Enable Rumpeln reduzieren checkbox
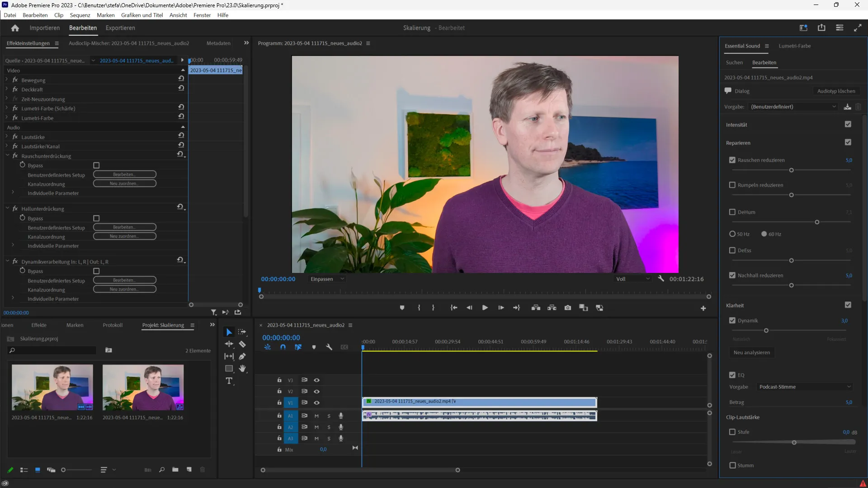 732,185
